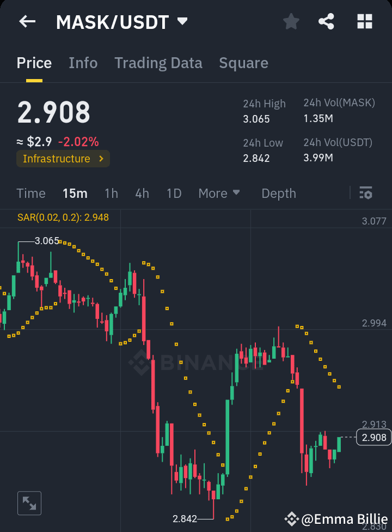
Task: Click the fullscreen expand icon on chart
Action: [29, 503]
